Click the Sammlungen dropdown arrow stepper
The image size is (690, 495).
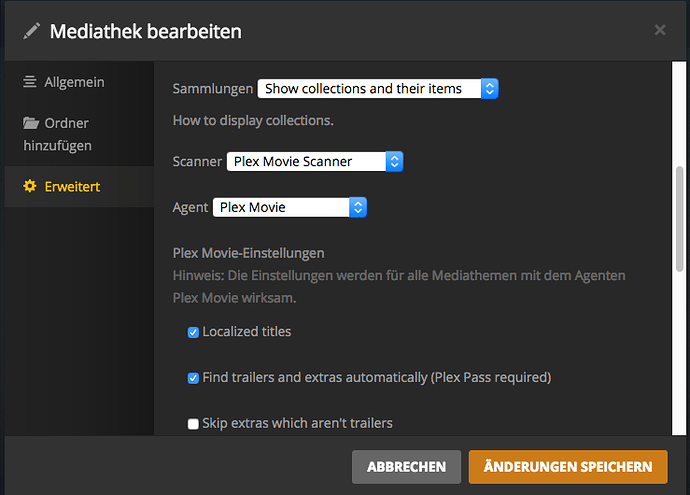[x=488, y=89]
